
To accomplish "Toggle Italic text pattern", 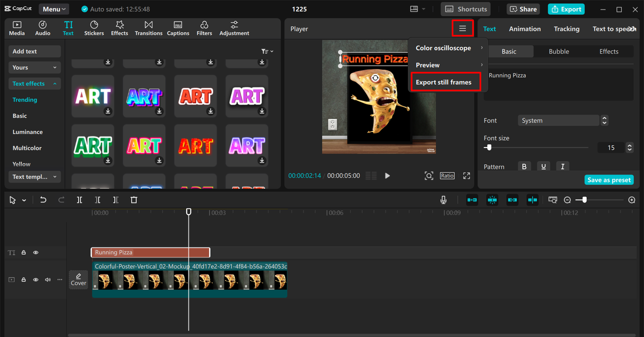I will pyautogui.click(x=562, y=167).
